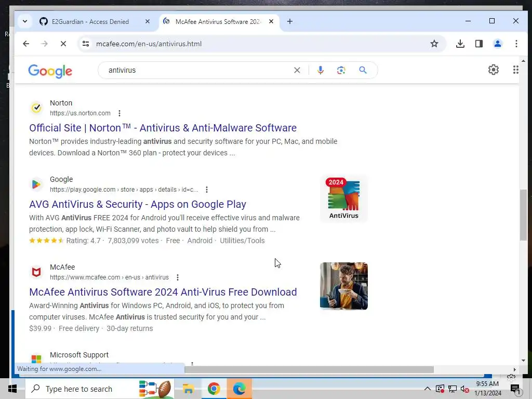Open the Windows Start menu
The image size is (532, 399).
pyautogui.click(x=12, y=389)
